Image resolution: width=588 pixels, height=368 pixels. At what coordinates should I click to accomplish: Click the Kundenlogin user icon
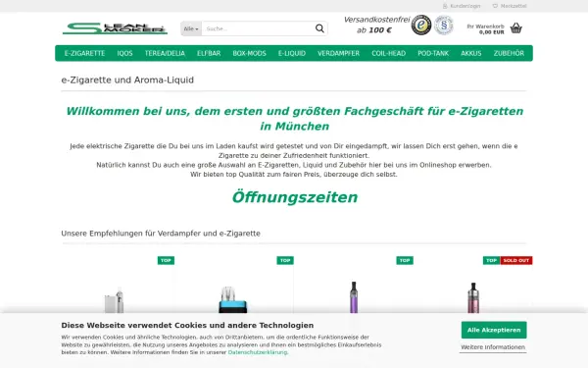click(445, 6)
